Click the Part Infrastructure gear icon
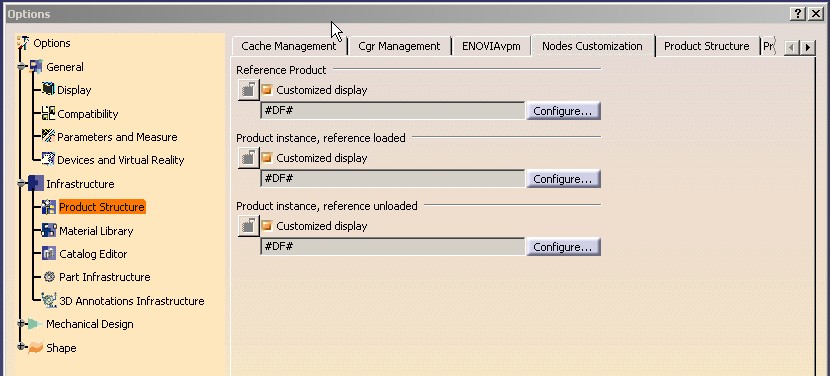Viewport: 830px width, 376px height. [50, 276]
